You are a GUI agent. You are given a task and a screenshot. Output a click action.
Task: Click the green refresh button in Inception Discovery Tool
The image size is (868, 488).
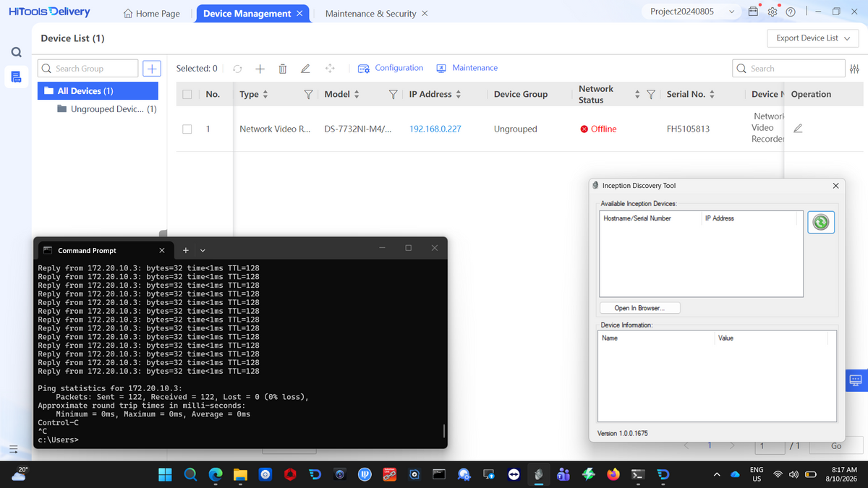click(821, 222)
